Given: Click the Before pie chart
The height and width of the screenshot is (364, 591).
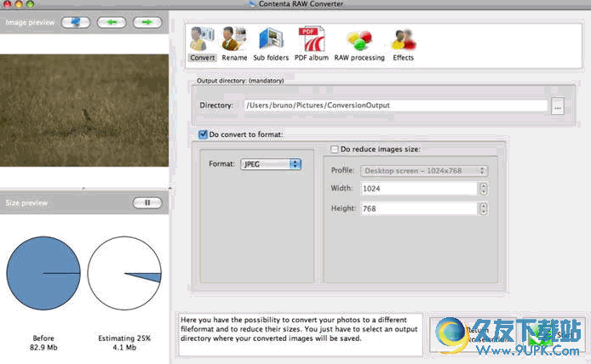Looking at the screenshot, I should click(43, 273).
